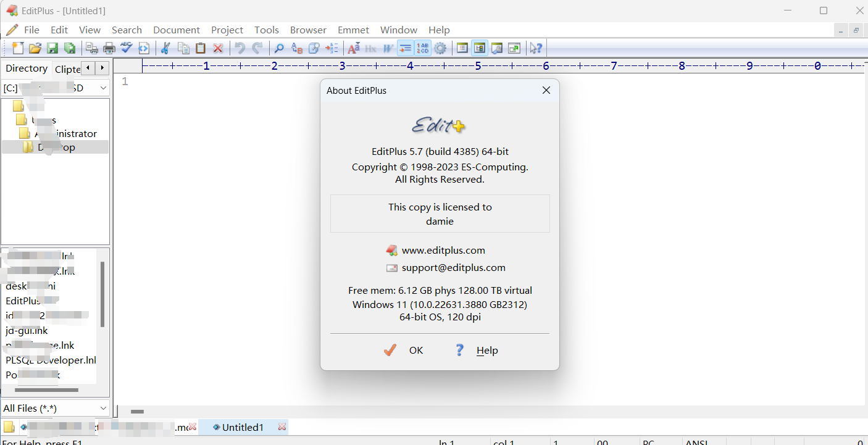The width and height of the screenshot is (868, 445).
Task: Undo the last action via toolbar
Action: [x=240, y=48]
